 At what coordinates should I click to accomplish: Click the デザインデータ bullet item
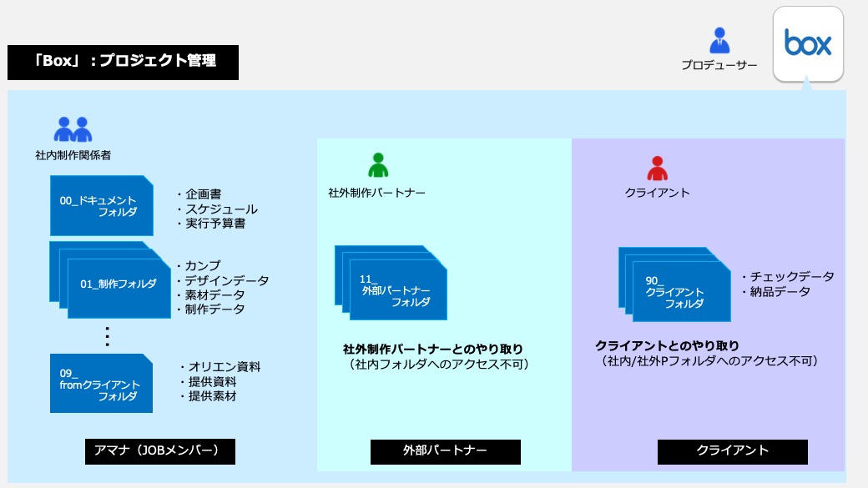pos(223,281)
